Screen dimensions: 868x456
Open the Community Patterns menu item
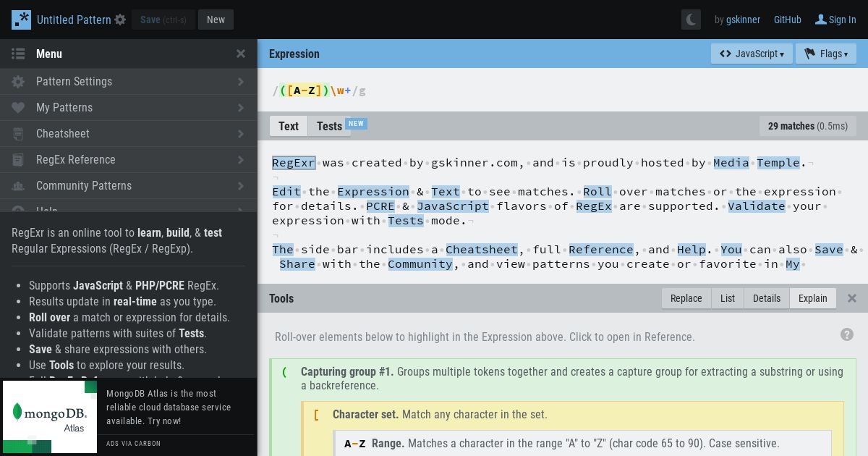pyautogui.click(x=128, y=186)
